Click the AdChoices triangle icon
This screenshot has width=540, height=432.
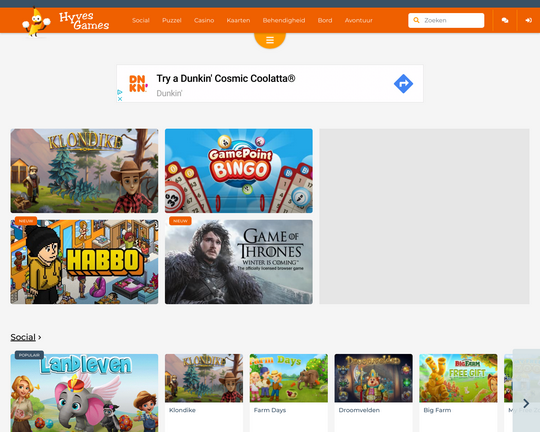(x=120, y=92)
